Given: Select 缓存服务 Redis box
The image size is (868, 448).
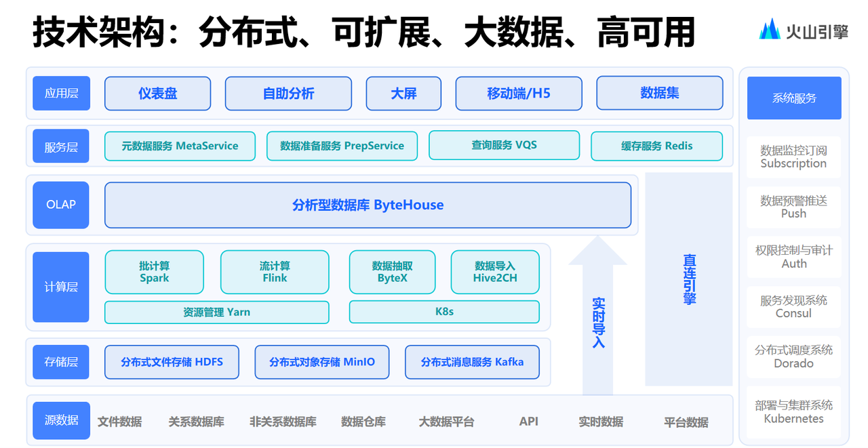Looking at the screenshot, I should coord(657,146).
